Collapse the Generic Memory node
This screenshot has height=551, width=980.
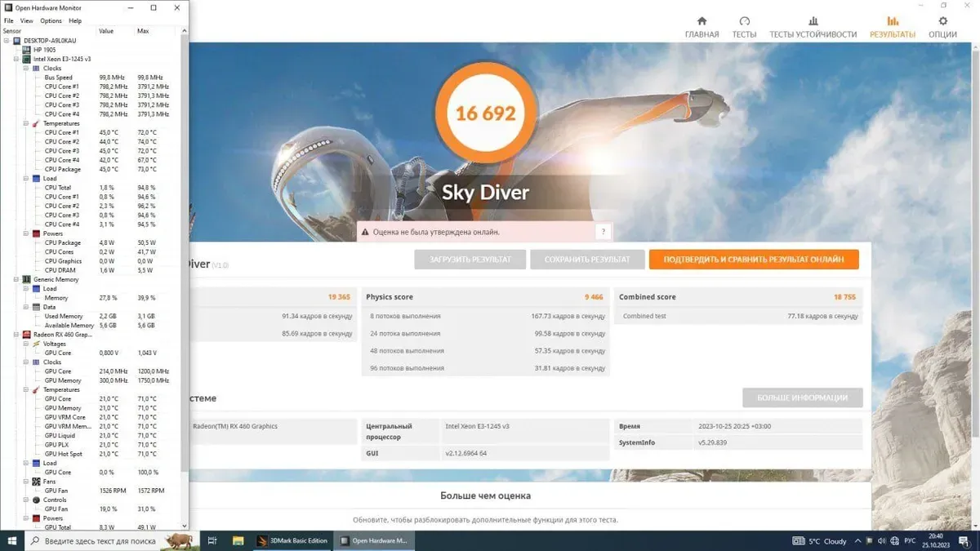pyautogui.click(x=16, y=279)
